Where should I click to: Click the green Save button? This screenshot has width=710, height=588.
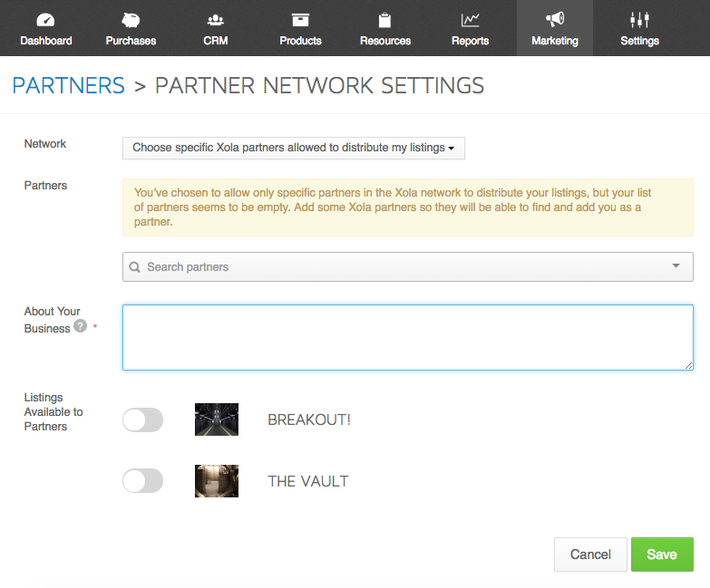[662, 554]
